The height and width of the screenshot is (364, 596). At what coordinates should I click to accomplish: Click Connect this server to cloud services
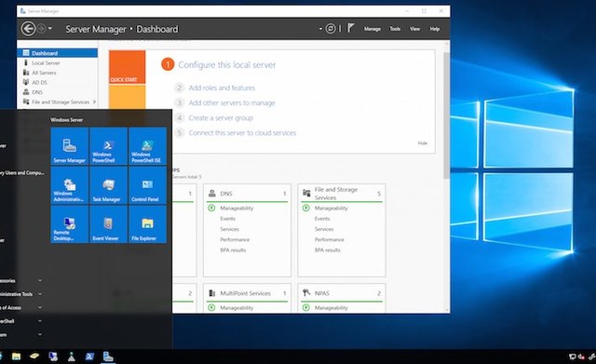pos(242,132)
